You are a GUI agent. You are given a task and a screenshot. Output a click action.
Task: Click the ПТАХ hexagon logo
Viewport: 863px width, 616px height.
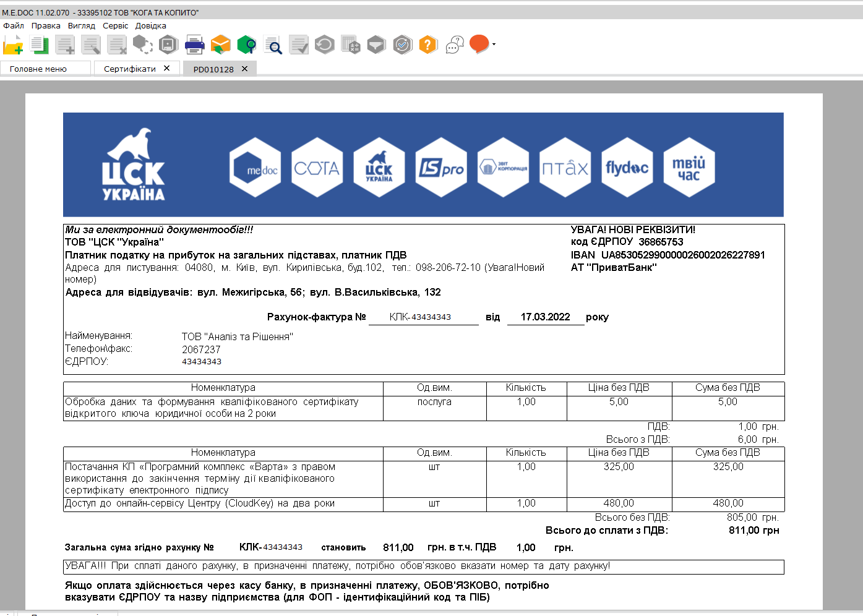point(565,168)
